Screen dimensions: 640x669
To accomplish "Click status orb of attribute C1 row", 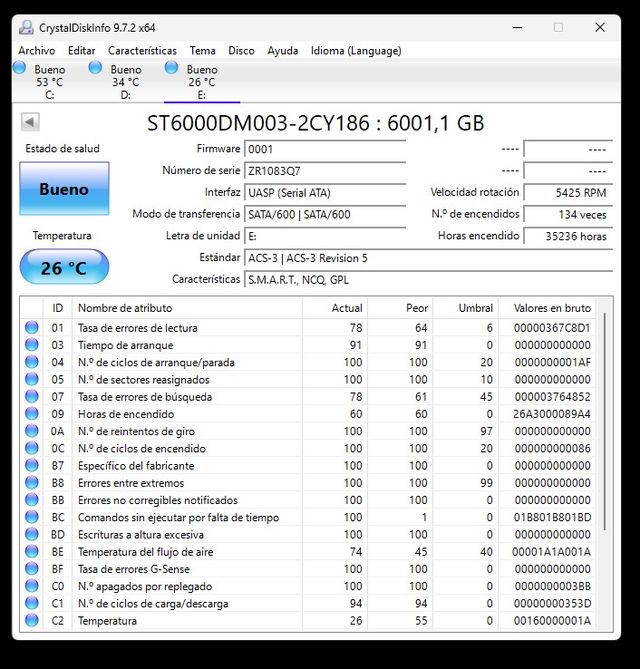I will pos(32,603).
